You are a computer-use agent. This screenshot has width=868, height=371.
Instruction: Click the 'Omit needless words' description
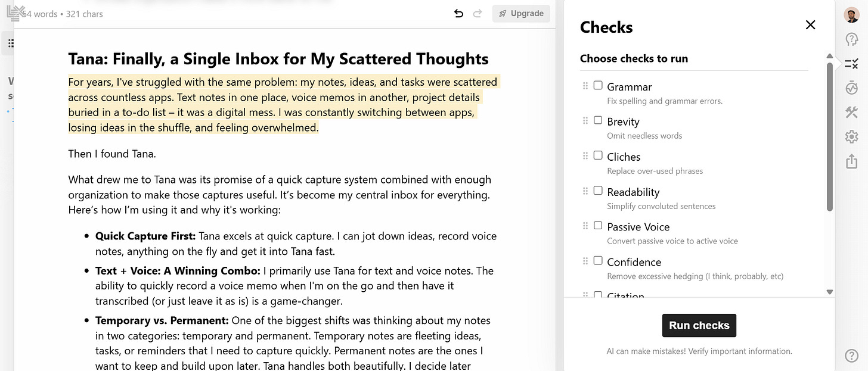(644, 136)
